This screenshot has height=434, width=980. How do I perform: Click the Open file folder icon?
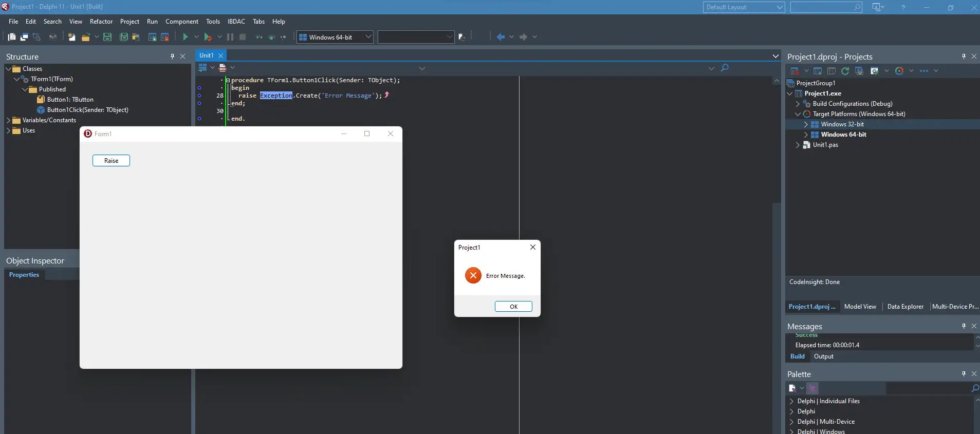85,36
